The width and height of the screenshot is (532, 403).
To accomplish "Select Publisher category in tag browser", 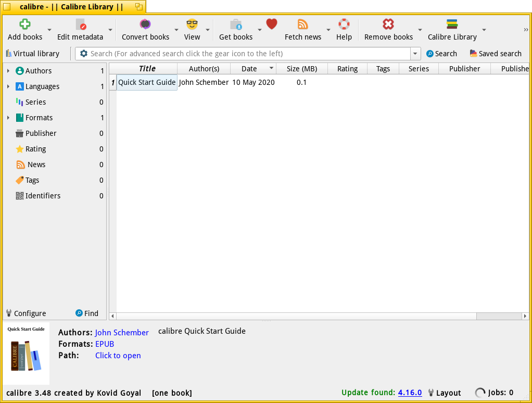I will 41,133.
